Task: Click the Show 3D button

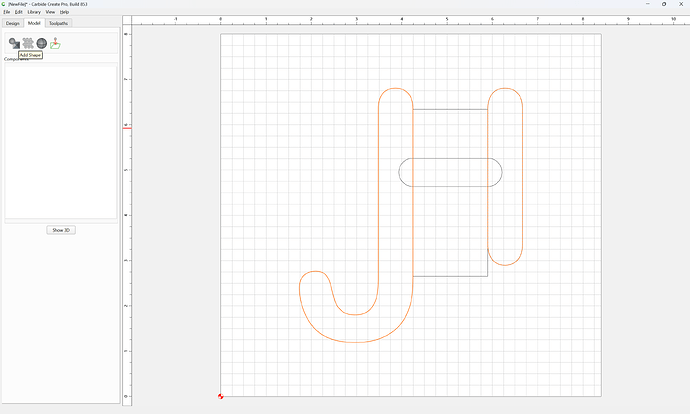Action: pos(61,230)
